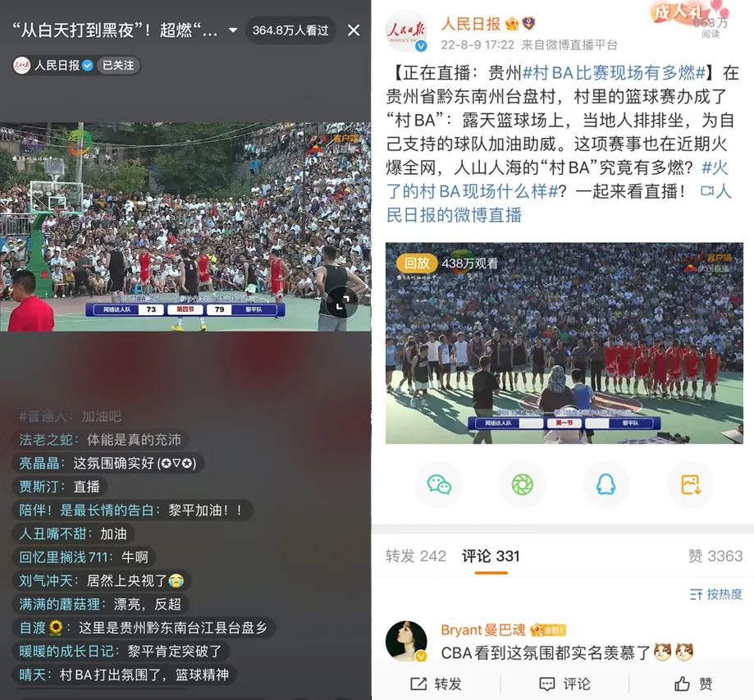Enter fullscreen on the live video

342,303
